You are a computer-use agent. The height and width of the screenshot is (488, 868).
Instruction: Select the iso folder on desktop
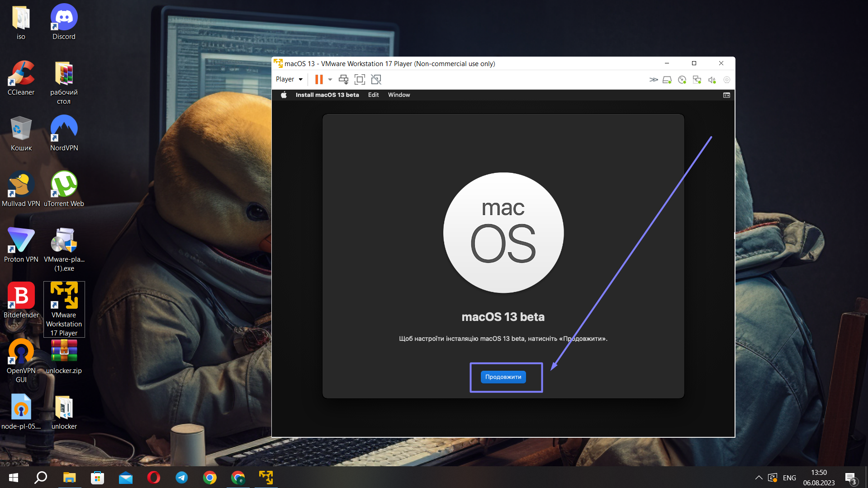click(x=21, y=23)
